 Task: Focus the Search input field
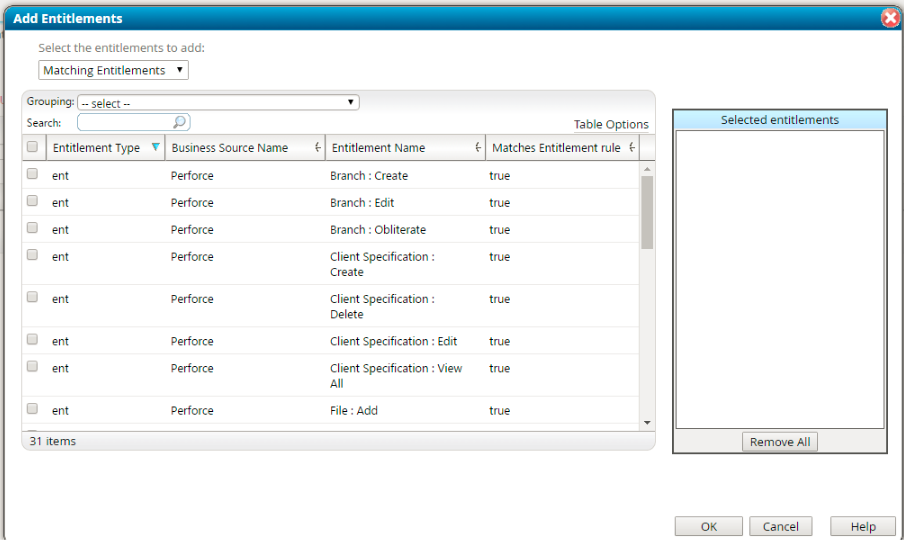pyautogui.click(x=125, y=122)
